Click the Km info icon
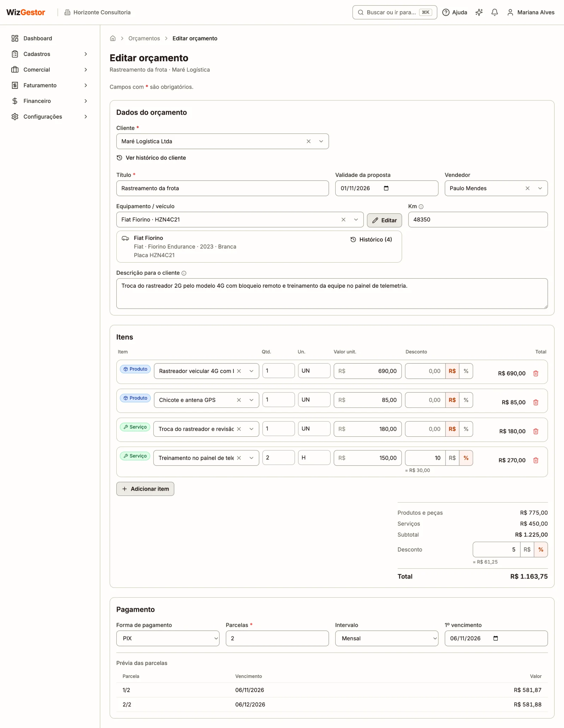 (x=421, y=207)
